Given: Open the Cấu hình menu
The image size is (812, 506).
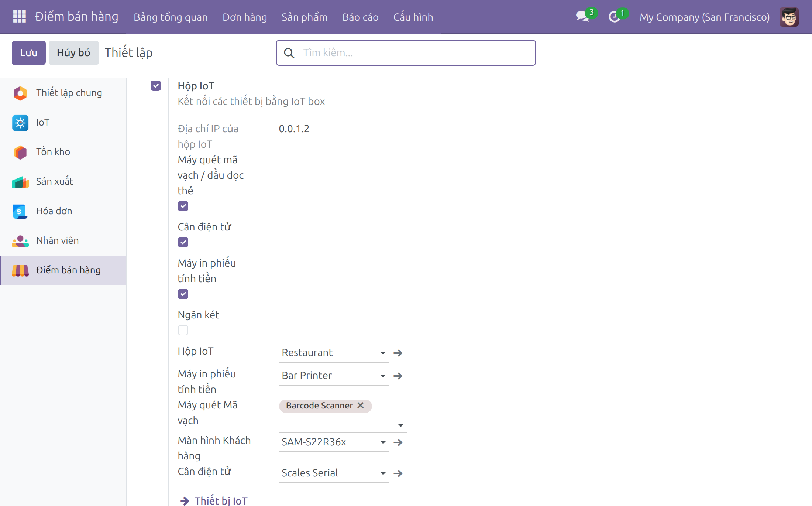Looking at the screenshot, I should 413,17.
